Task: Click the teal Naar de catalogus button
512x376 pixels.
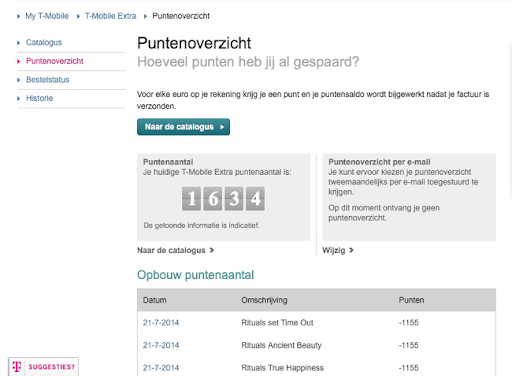Action: point(183,127)
